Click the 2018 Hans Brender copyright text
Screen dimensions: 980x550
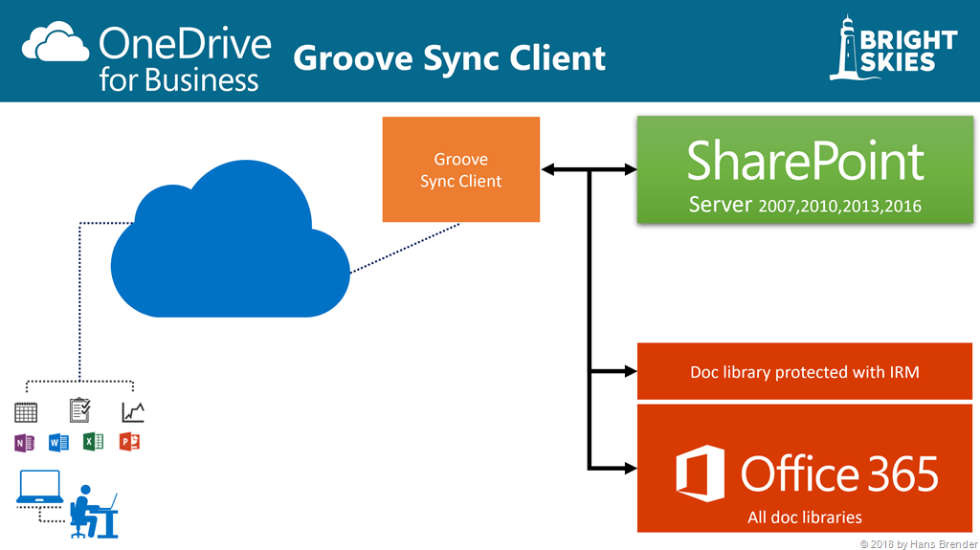pos(917,543)
